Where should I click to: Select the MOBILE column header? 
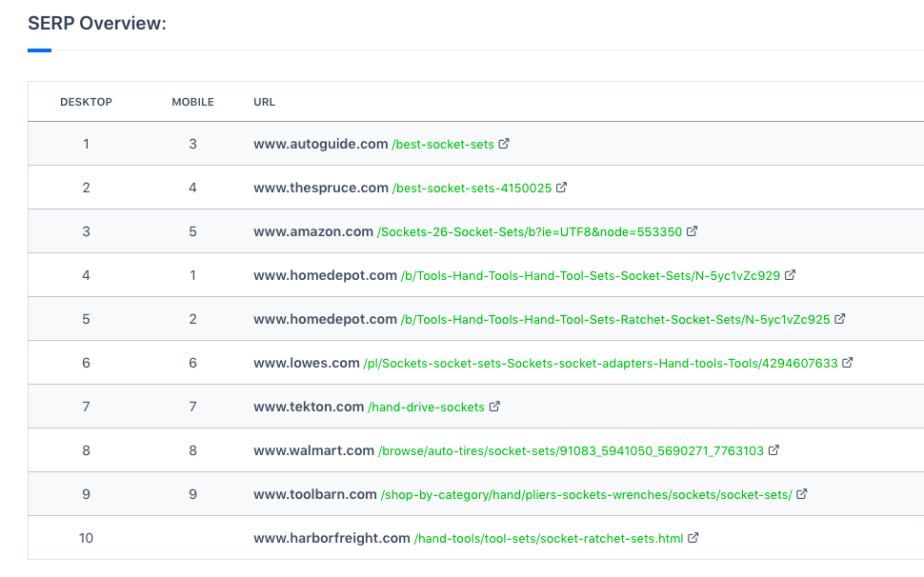pos(192,102)
